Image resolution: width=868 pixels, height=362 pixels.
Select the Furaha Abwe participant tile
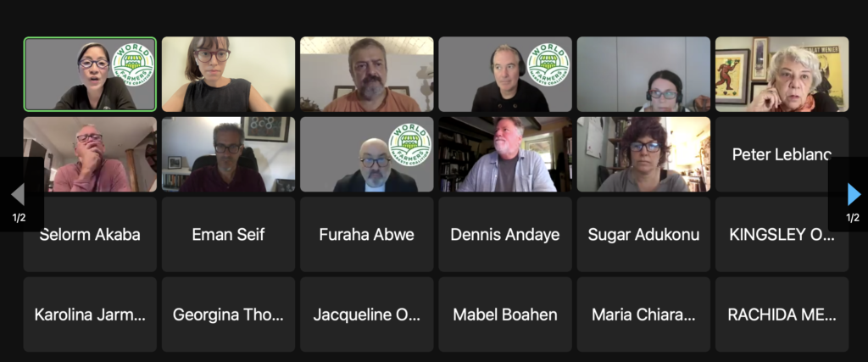point(366,235)
